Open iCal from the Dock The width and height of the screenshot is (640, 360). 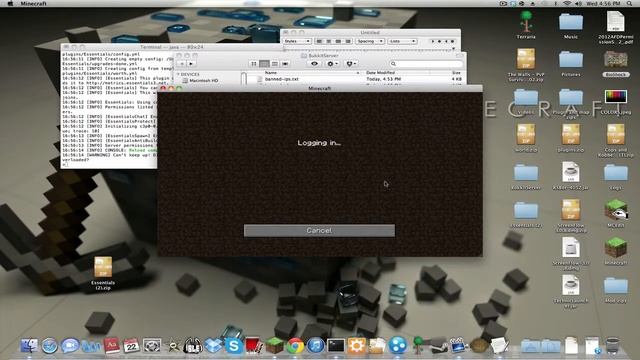coord(131,346)
